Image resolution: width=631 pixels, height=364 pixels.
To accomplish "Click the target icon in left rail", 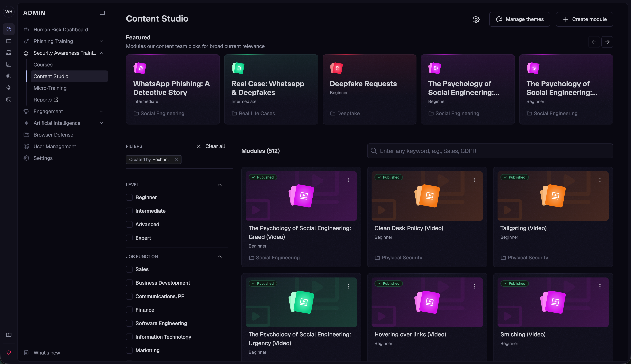I will (x=9, y=76).
